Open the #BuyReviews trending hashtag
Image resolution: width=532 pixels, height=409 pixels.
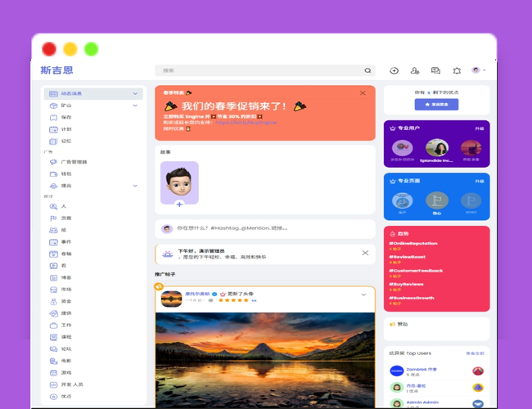click(406, 284)
